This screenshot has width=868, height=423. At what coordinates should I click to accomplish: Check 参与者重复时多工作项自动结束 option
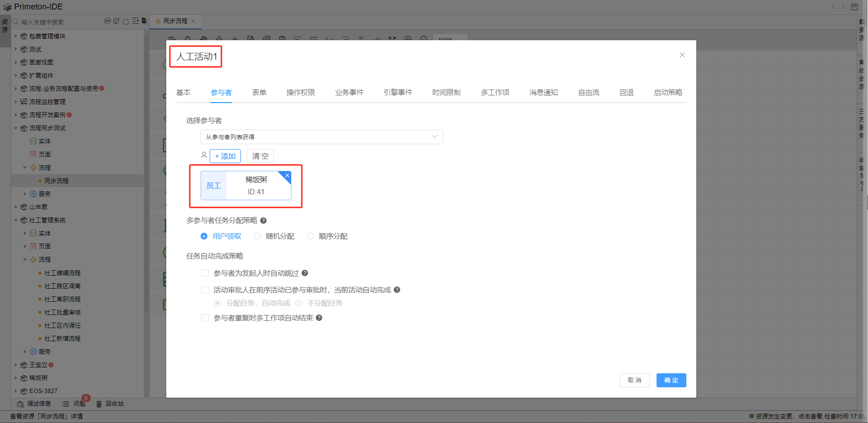(x=205, y=318)
